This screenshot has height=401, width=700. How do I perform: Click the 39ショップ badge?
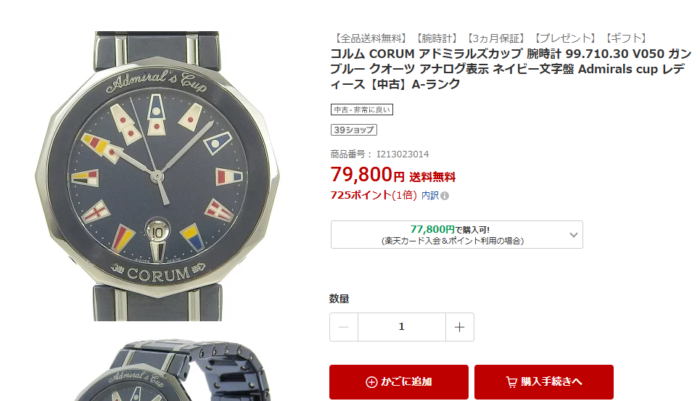coord(354,130)
